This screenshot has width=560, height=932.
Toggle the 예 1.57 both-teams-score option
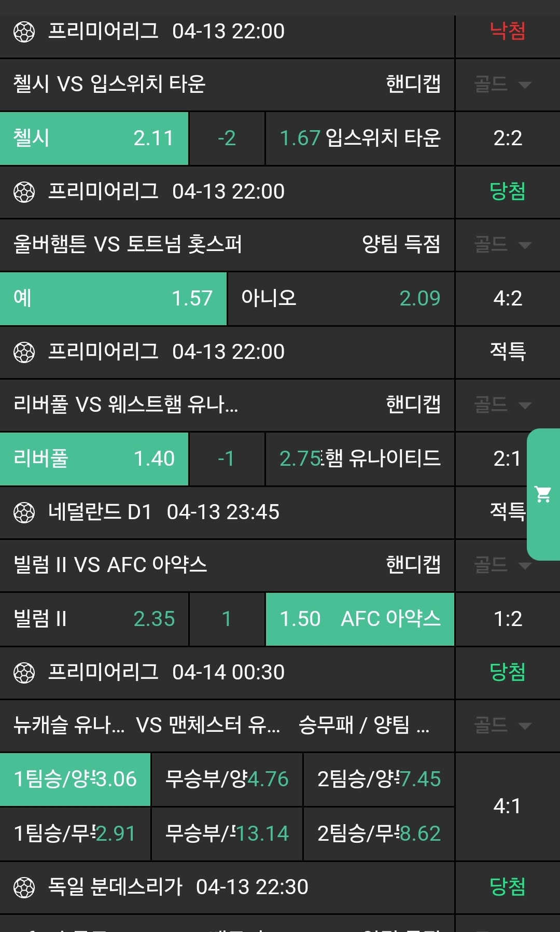point(113,299)
